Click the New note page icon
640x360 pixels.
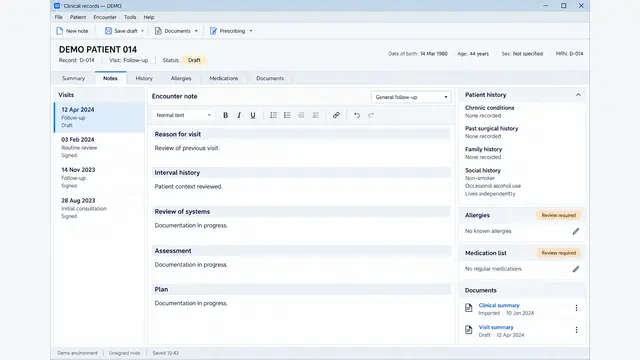click(60, 31)
